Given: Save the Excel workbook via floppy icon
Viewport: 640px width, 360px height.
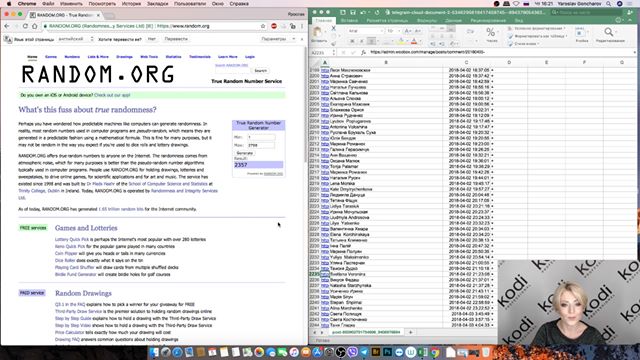Looking at the screenshot, I should (353, 12).
